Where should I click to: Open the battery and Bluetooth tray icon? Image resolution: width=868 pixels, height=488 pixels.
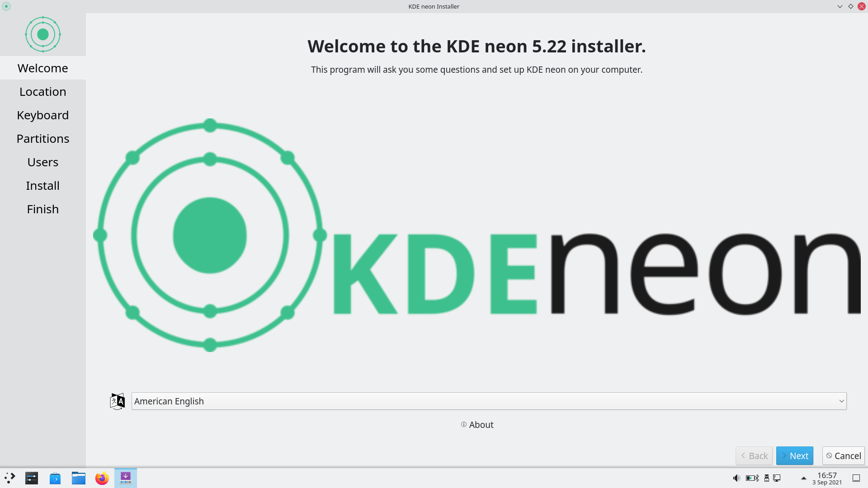click(x=752, y=478)
